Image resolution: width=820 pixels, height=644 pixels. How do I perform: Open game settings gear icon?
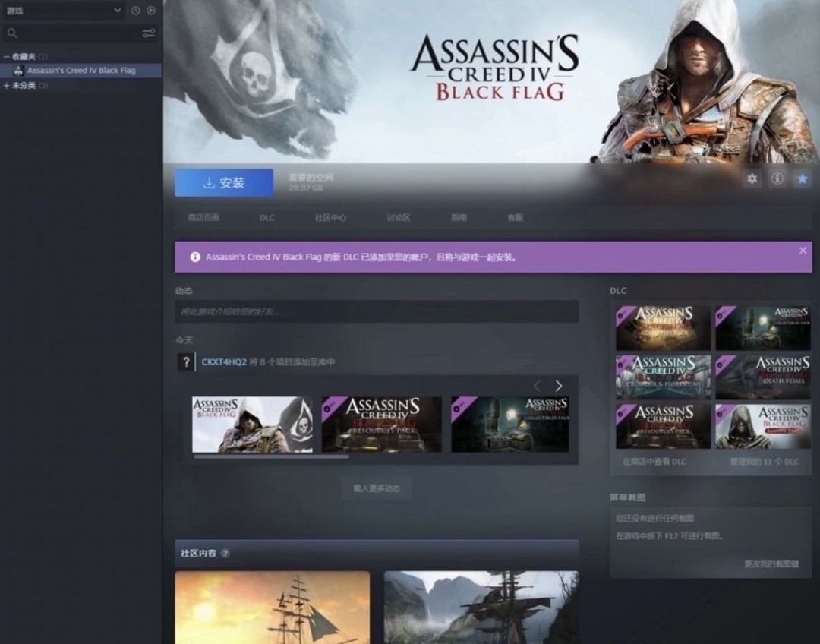pyautogui.click(x=752, y=179)
